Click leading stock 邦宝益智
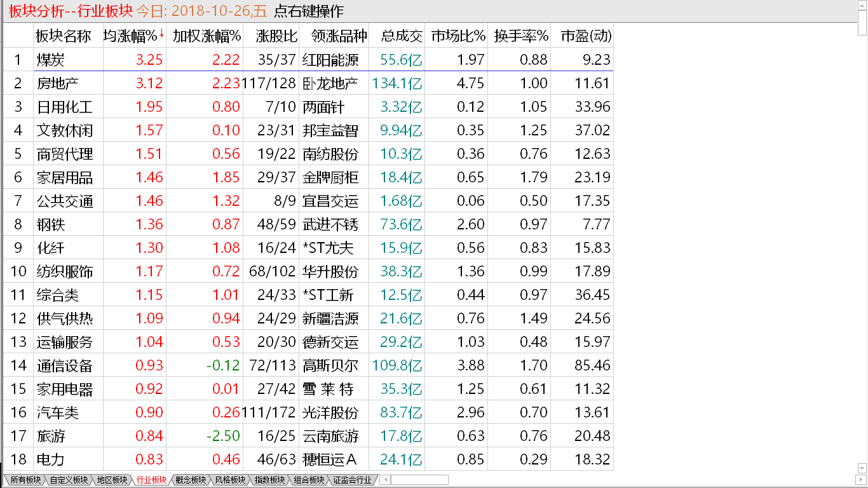This screenshot has height=488, width=868. [x=330, y=130]
